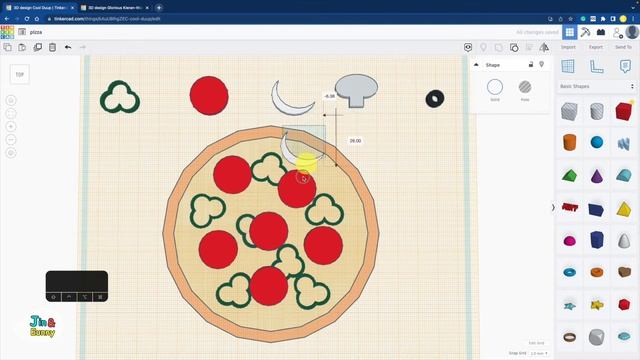Pick the striped Cylinder hole shape
Viewport: 640px width, 360px height.
[596, 111]
